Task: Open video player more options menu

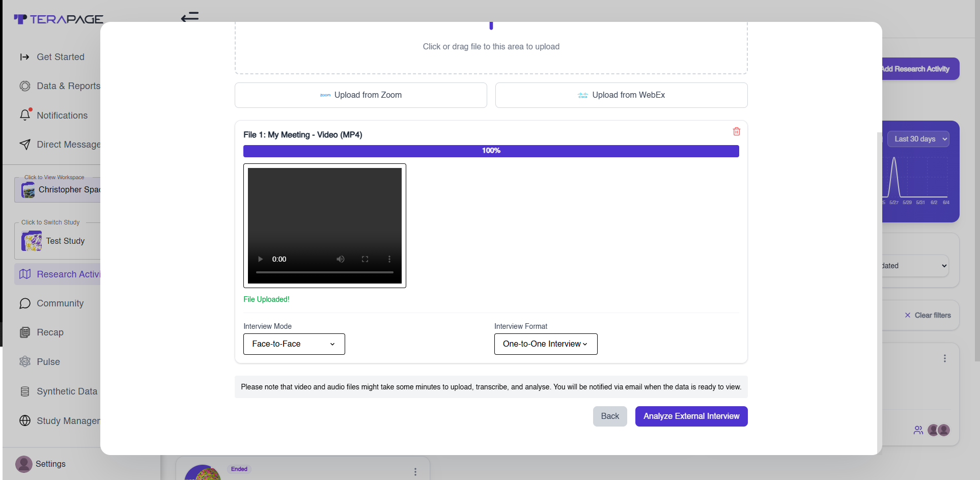Action: (389, 259)
